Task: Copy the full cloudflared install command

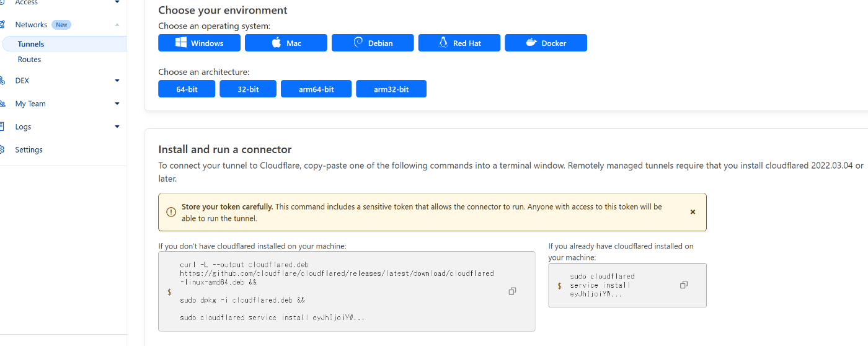Action: 512,291
